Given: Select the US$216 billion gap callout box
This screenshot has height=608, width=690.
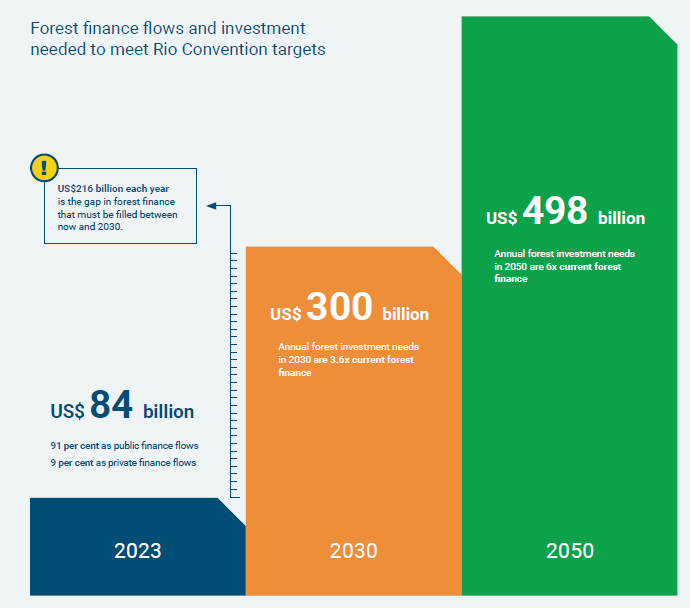Looking at the screenshot, I should tap(121, 207).
